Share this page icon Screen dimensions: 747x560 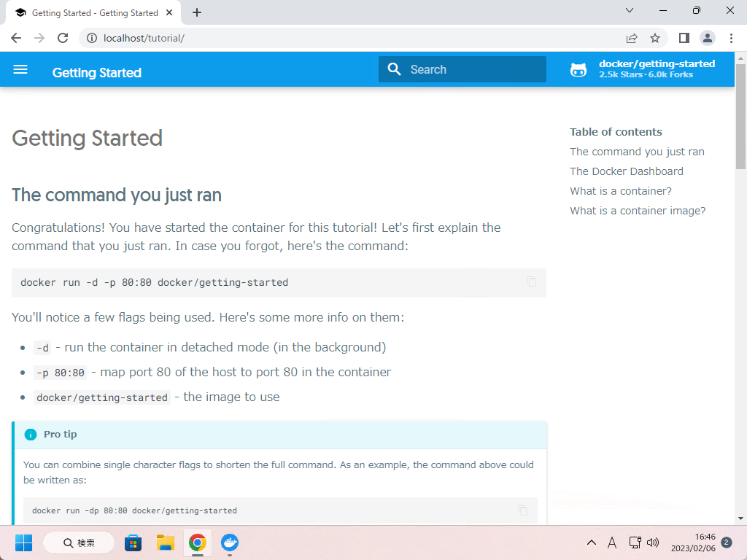click(632, 38)
